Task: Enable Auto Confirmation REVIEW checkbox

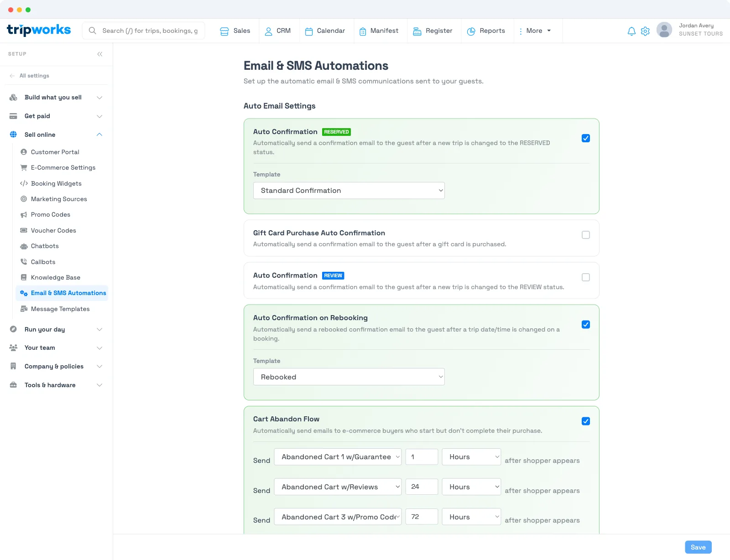Action: 586,277
